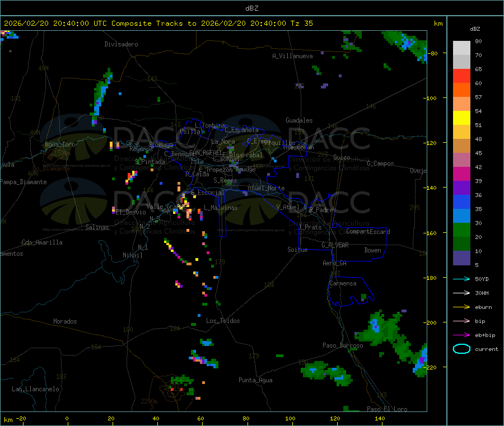The width and height of the screenshot is (504, 426).
Task: Click the Salinas map label
Action: (x=97, y=227)
